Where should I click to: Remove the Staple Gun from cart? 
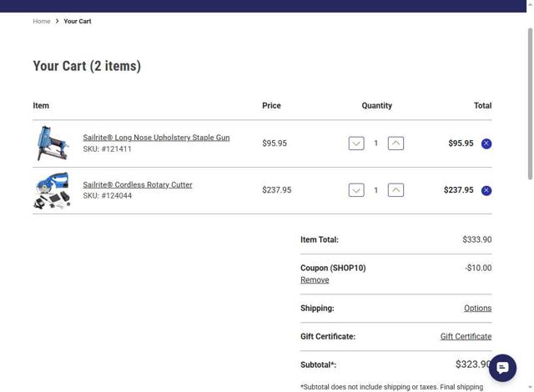point(486,143)
